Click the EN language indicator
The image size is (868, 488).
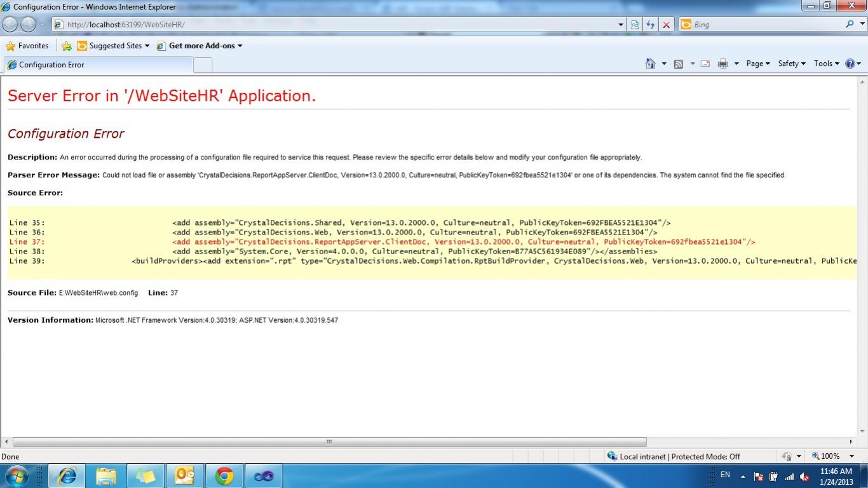pyautogui.click(x=725, y=475)
